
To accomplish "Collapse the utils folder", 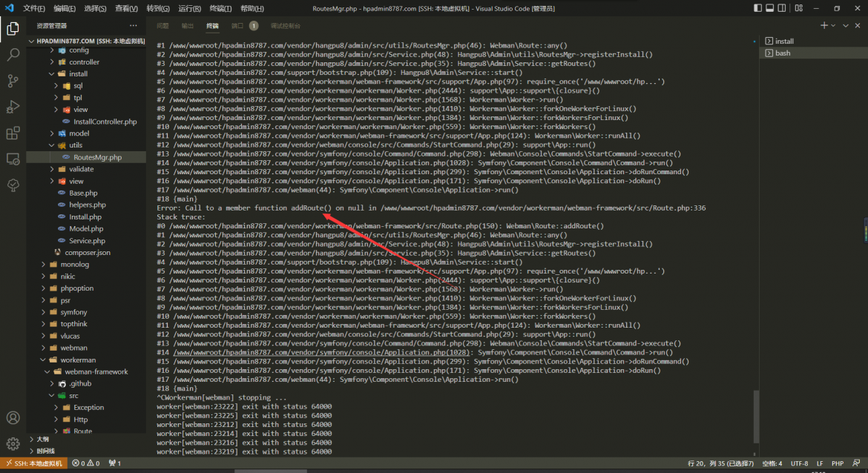I will [76, 145].
